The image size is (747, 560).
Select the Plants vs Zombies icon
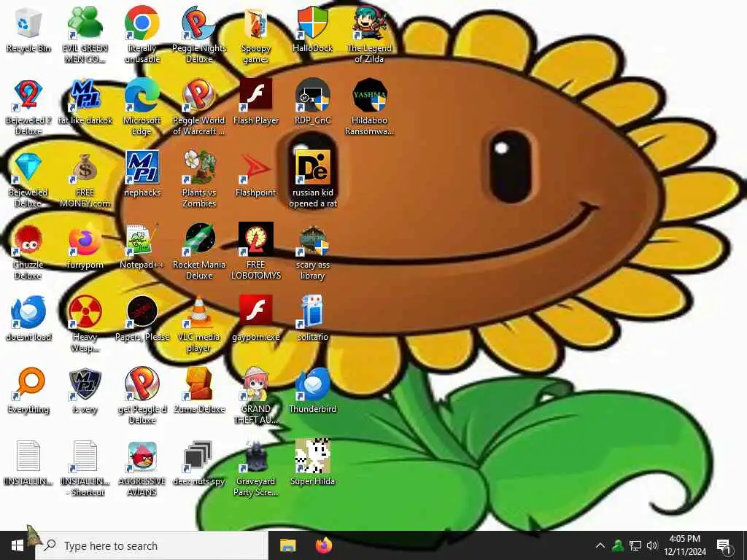[x=198, y=167]
